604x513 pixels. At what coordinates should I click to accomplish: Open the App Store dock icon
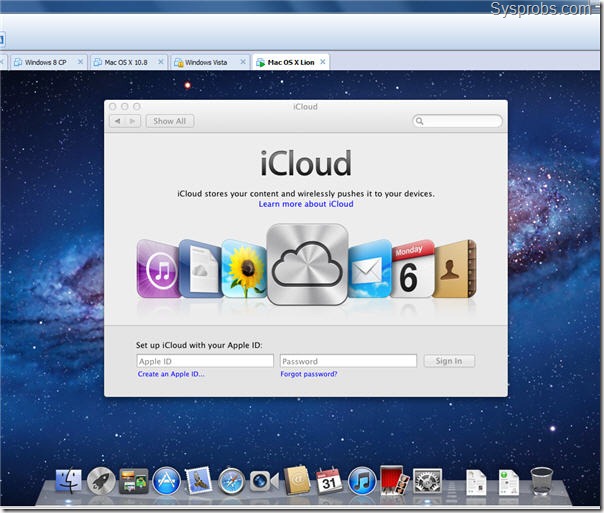[166, 481]
